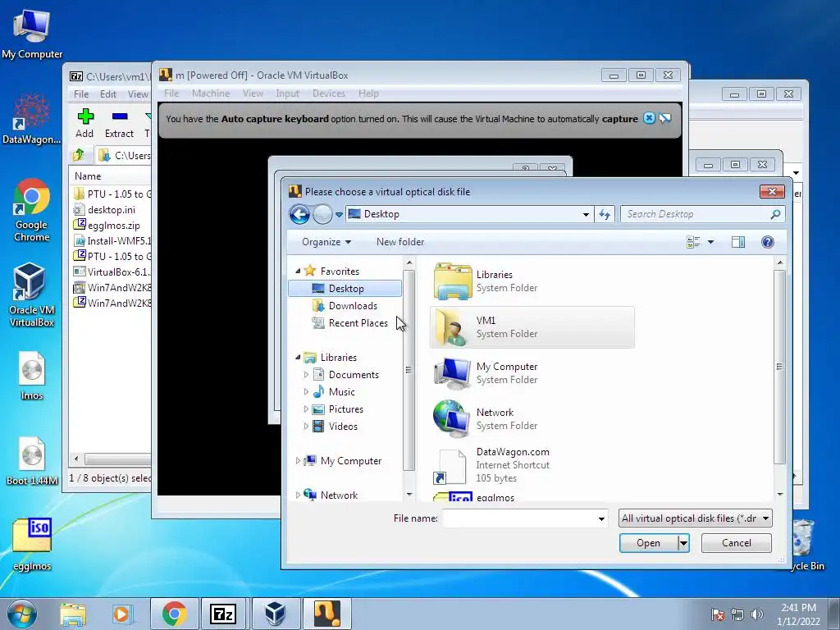The width and height of the screenshot is (840, 630).
Task: Open the VirtualBox Machine menu
Action: point(211,94)
